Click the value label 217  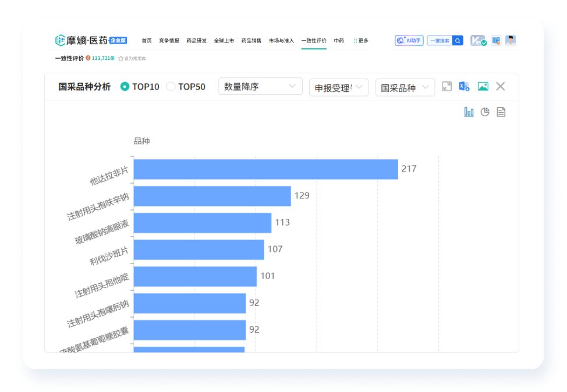[x=409, y=169]
